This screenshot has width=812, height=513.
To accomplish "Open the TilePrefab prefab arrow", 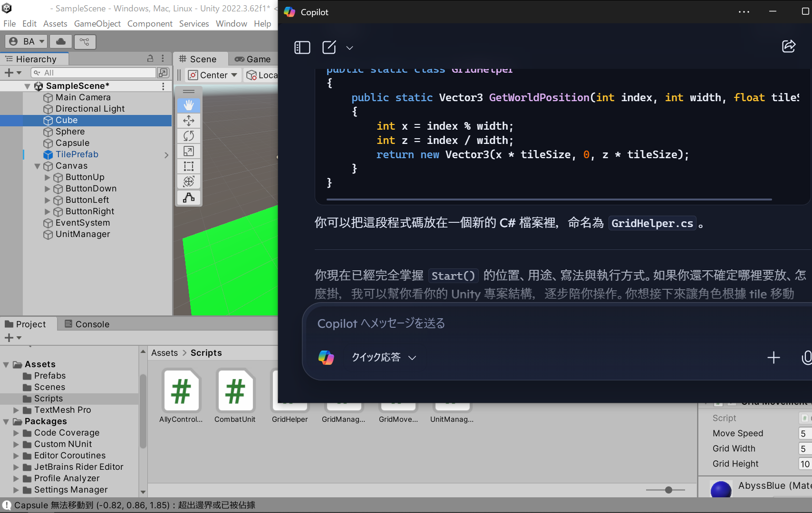I will [x=166, y=155].
